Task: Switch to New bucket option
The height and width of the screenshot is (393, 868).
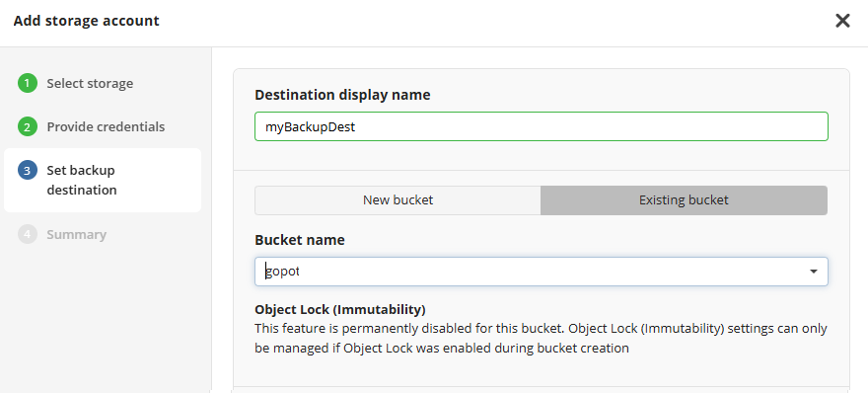Action: point(398,200)
